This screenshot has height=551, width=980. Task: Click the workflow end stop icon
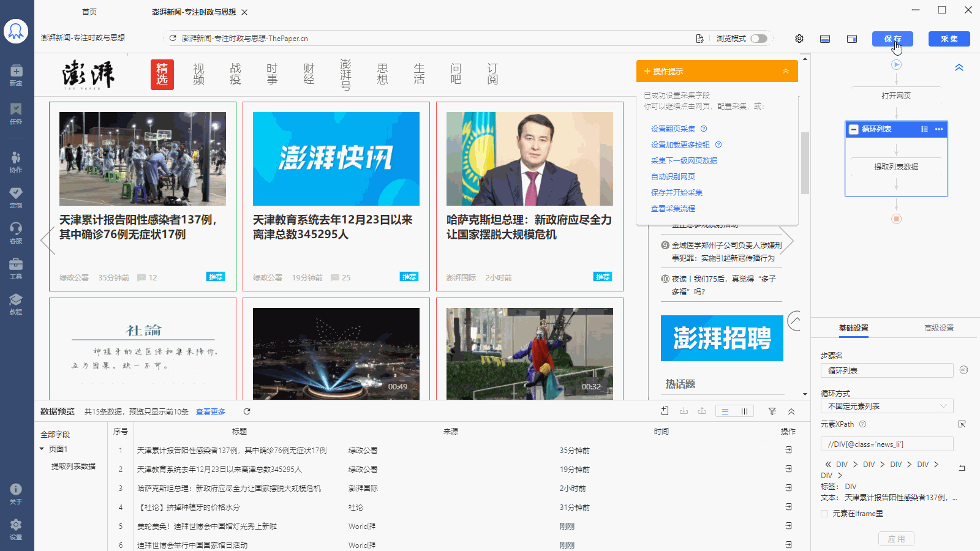[896, 219]
